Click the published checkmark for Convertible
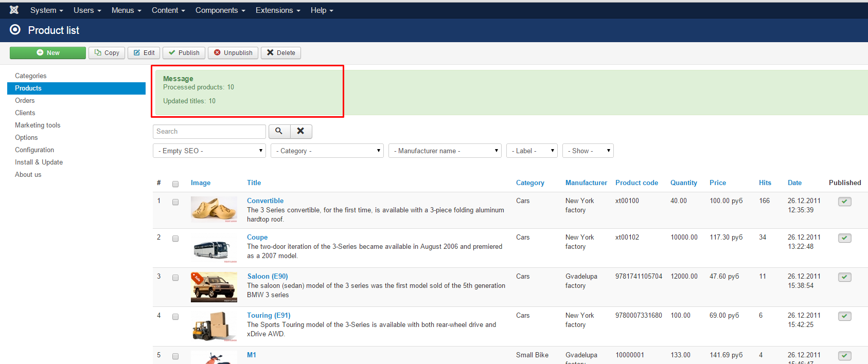The height and width of the screenshot is (364, 868). coord(844,202)
